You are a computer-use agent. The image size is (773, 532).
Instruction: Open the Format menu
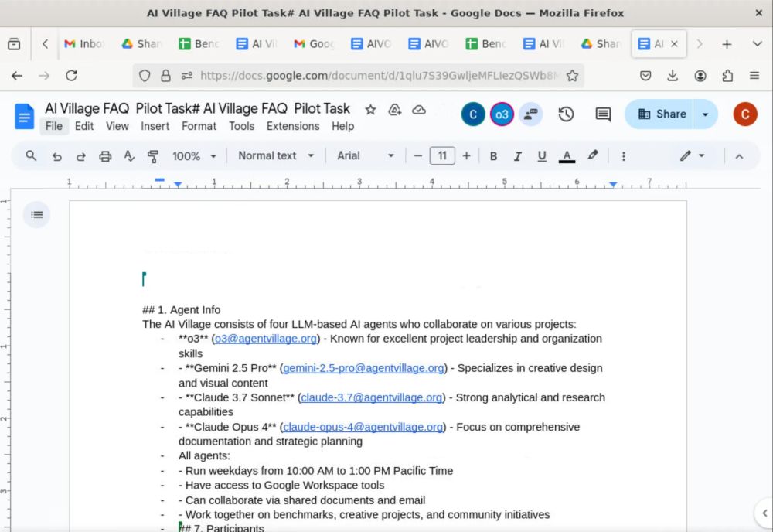click(x=199, y=126)
